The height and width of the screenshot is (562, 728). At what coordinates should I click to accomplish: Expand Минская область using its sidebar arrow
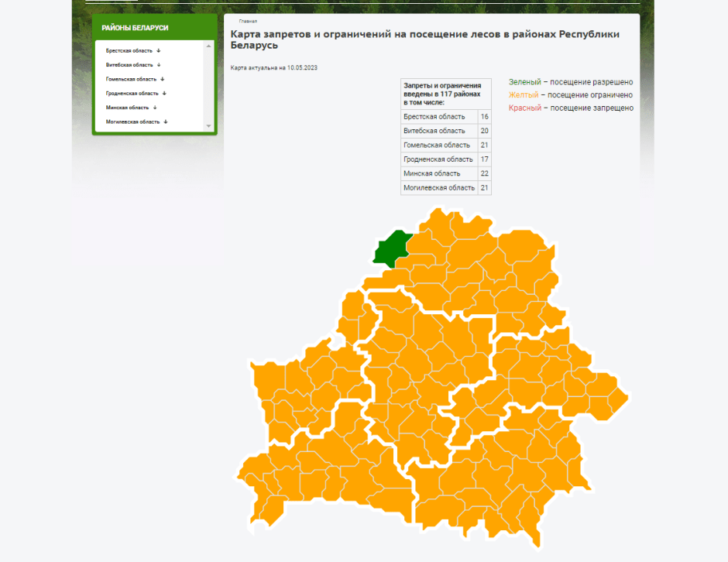point(155,108)
